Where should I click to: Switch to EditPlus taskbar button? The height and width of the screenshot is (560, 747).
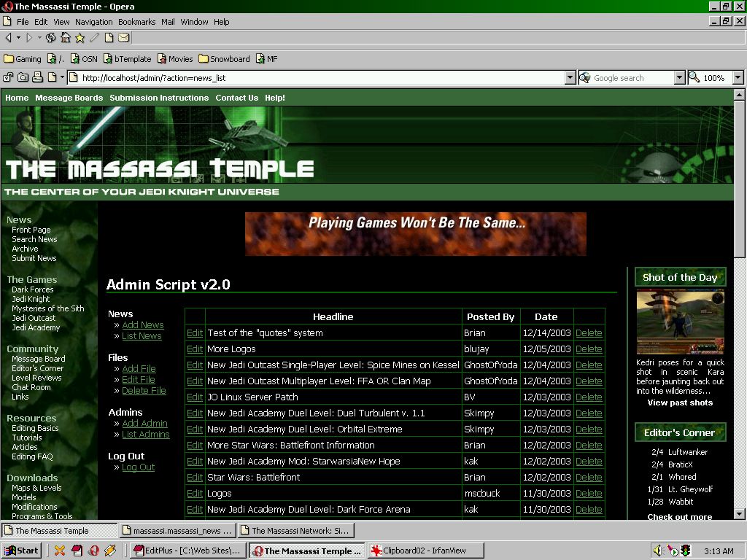(x=187, y=551)
